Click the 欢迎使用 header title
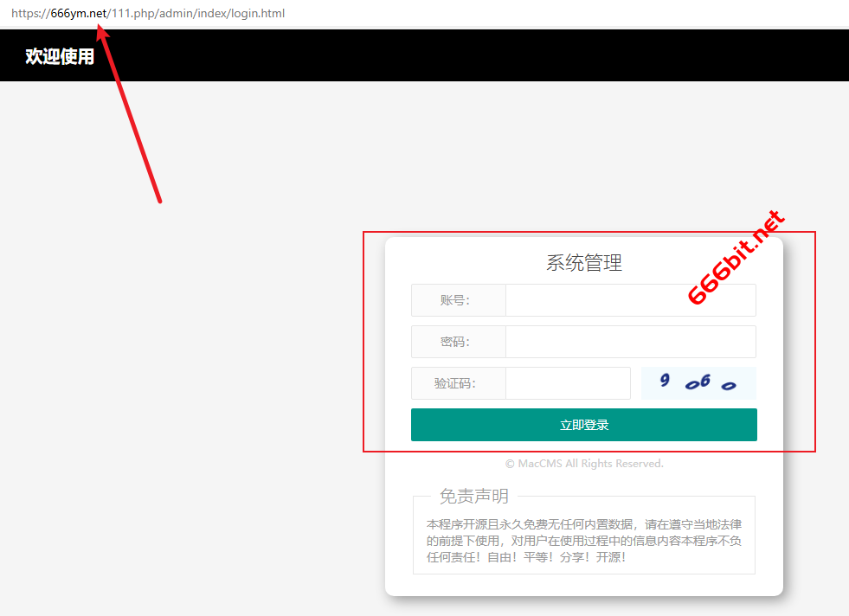Screen dimensions: 849x616 [60, 56]
